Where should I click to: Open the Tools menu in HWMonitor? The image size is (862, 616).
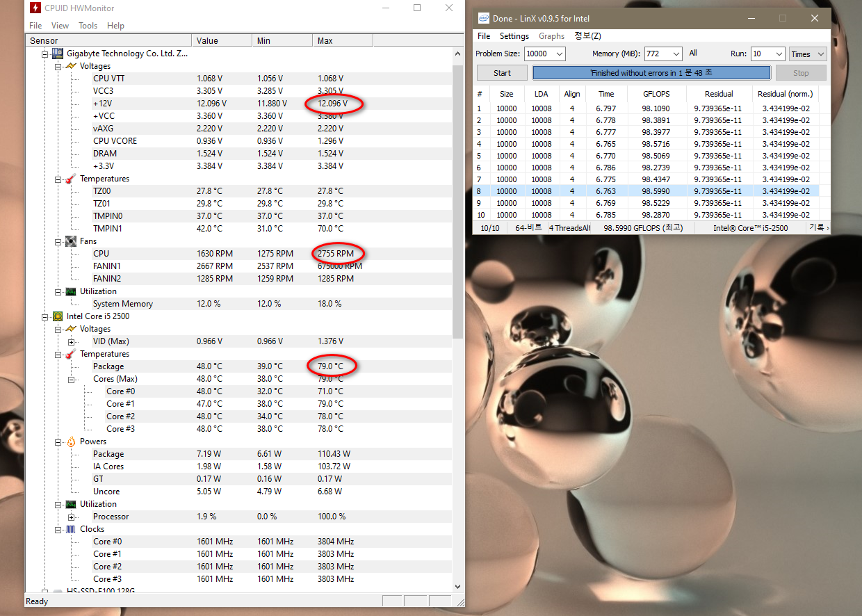click(x=88, y=26)
